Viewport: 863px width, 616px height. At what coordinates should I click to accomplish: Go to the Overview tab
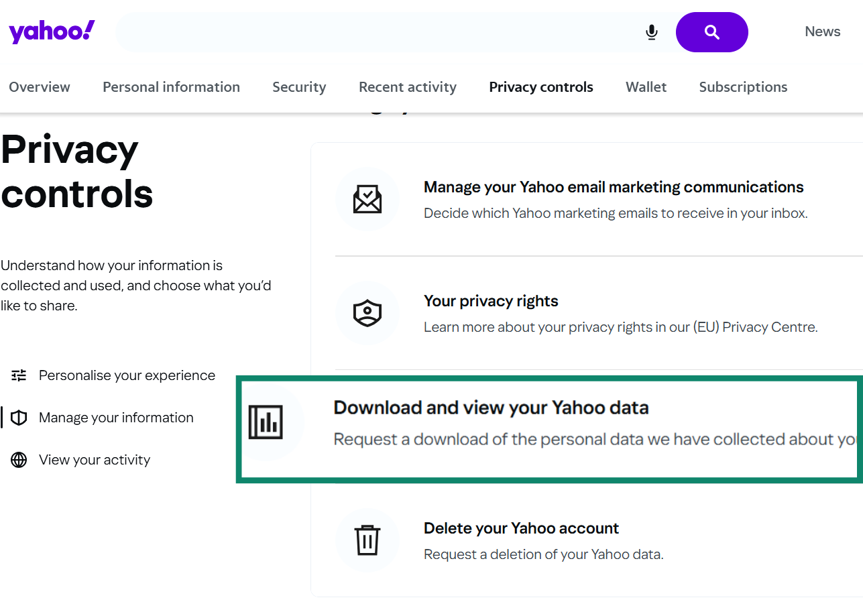(40, 87)
